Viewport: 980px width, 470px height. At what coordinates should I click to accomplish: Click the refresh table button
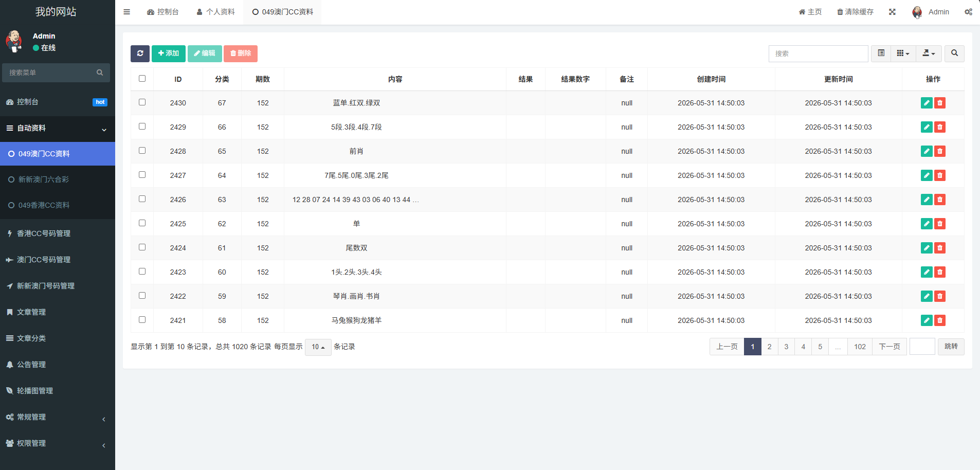pos(140,53)
